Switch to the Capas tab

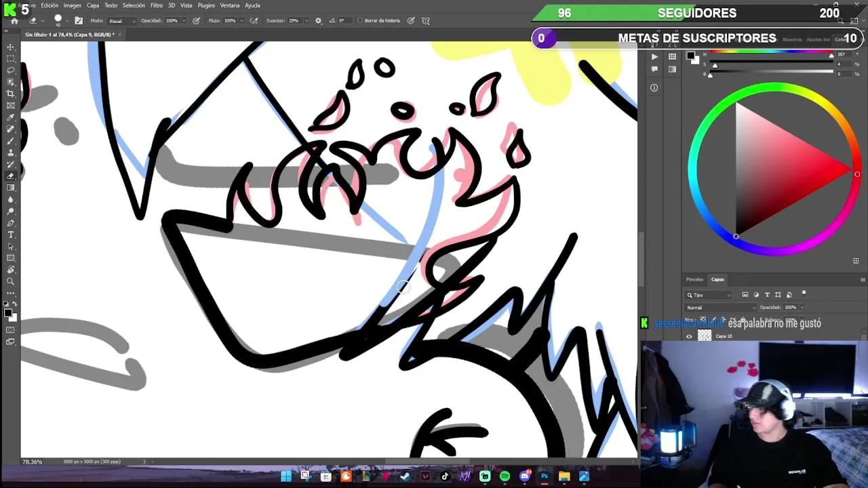[717, 279]
